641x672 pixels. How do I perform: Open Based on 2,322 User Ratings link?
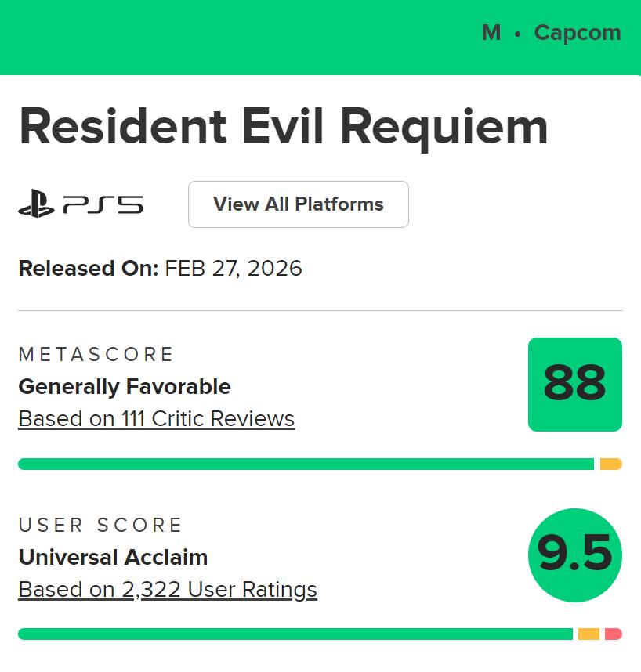[x=168, y=589]
